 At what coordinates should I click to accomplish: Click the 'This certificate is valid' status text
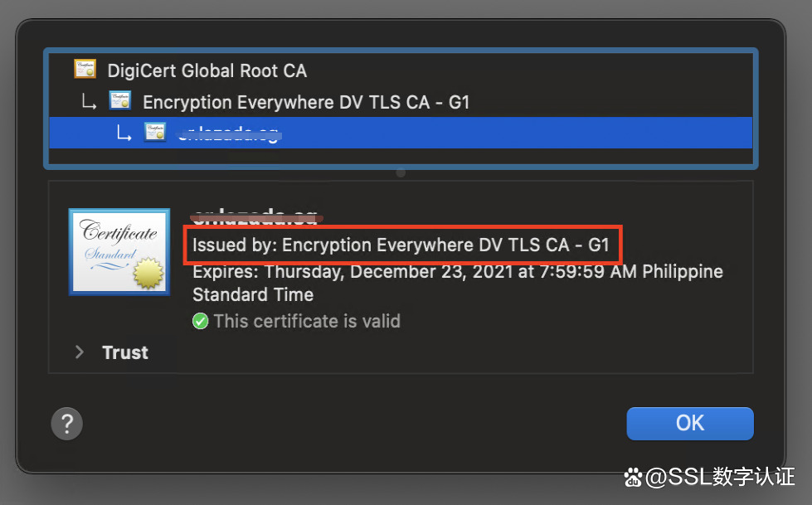[x=307, y=321]
